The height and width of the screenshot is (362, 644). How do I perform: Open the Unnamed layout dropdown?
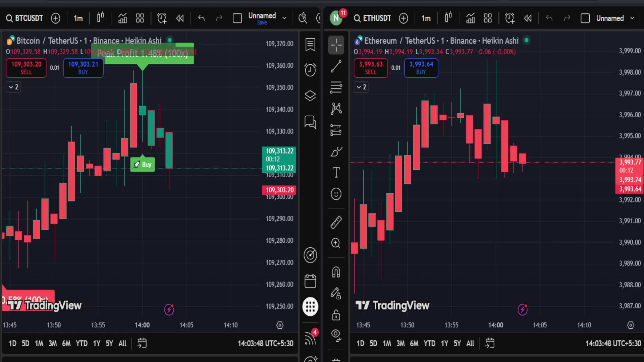pos(284,18)
